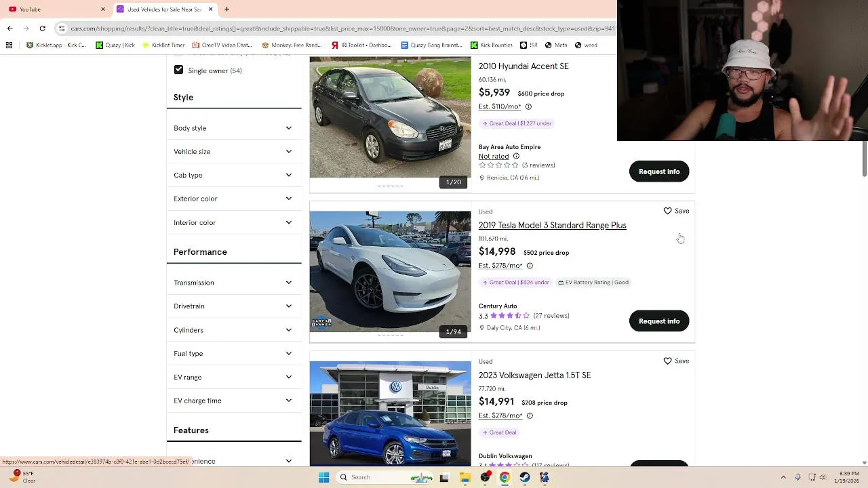868x488 pixels.
Task: Click info icon beside Jetta monthly estimate
Action: (530, 416)
